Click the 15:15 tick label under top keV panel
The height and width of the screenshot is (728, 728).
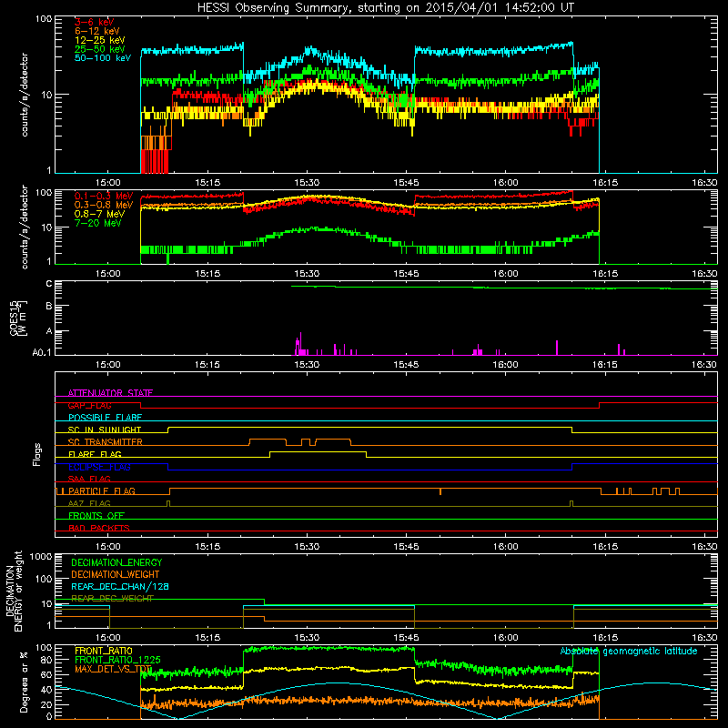(x=207, y=183)
